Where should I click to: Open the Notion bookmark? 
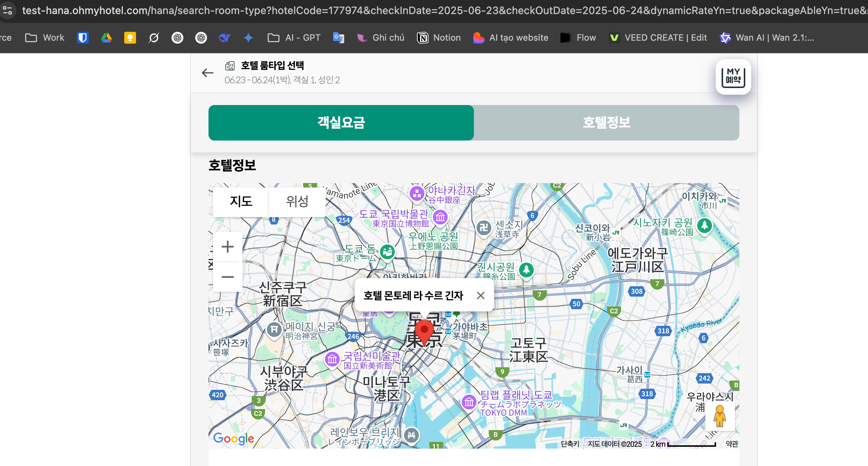(x=439, y=38)
